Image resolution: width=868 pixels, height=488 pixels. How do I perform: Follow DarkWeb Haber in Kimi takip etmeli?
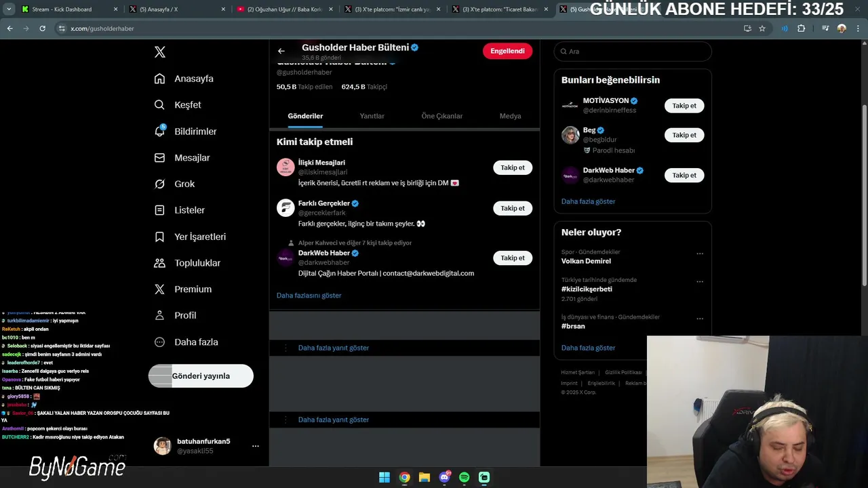[x=513, y=258]
